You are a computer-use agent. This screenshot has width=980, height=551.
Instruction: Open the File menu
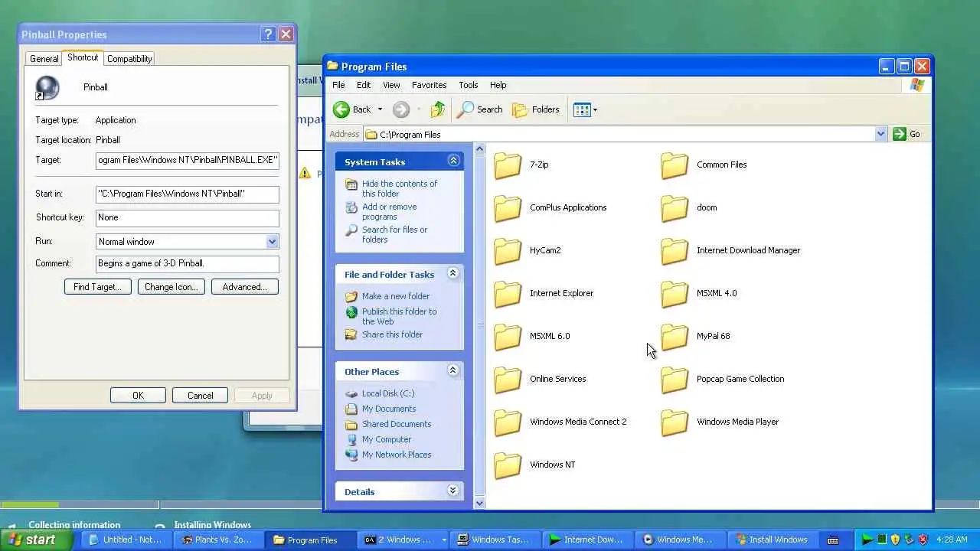pyautogui.click(x=338, y=85)
